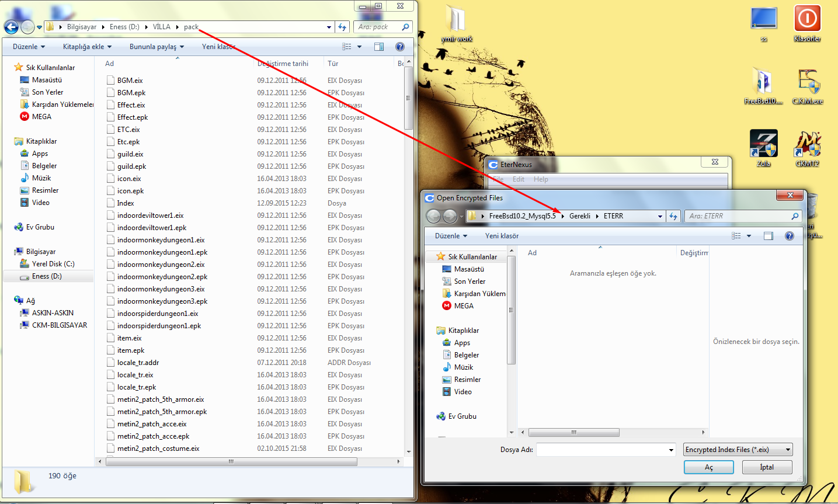The width and height of the screenshot is (838, 504).
Task: Click Gerekli in Open dialog breadcrumb
Action: [580, 216]
